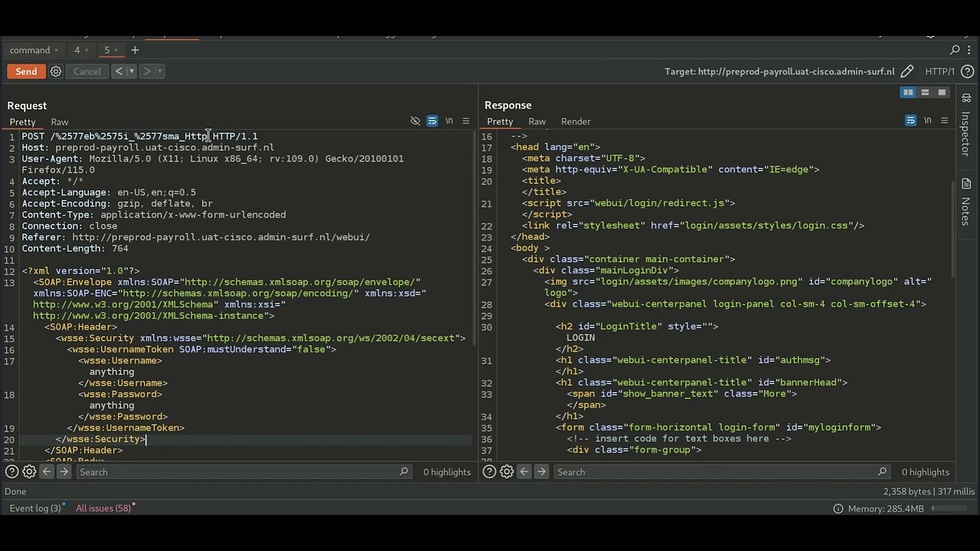The image size is (980, 551).
Task: Toggle show newline characters in Request
Action: click(x=449, y=121)
